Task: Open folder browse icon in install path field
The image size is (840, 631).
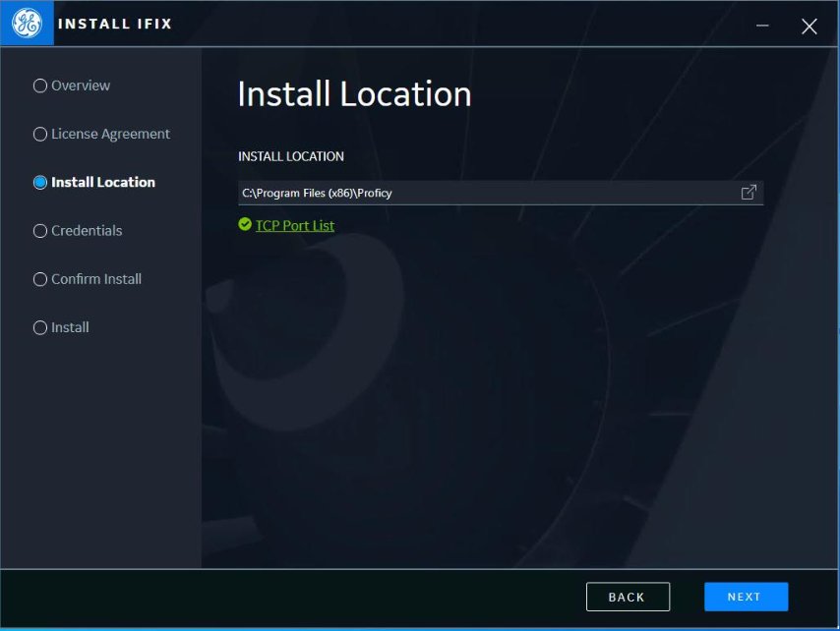Action: (x=749, y=192)
